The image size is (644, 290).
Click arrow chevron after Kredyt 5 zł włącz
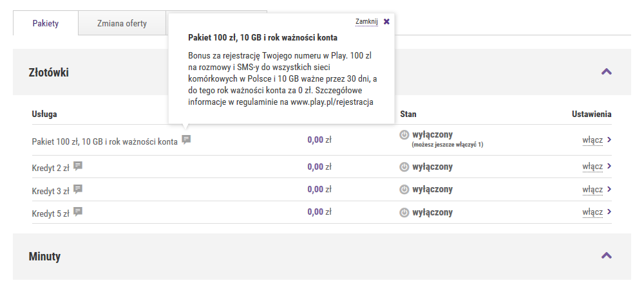coord(609,212)
